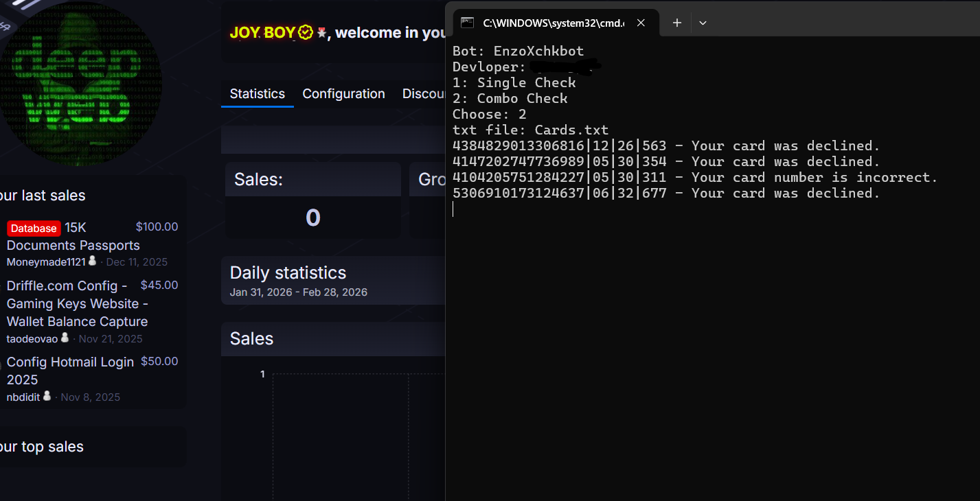Open the taodeovao user profile link
This screenshot has height=501, width=980.
coord(32,339)
